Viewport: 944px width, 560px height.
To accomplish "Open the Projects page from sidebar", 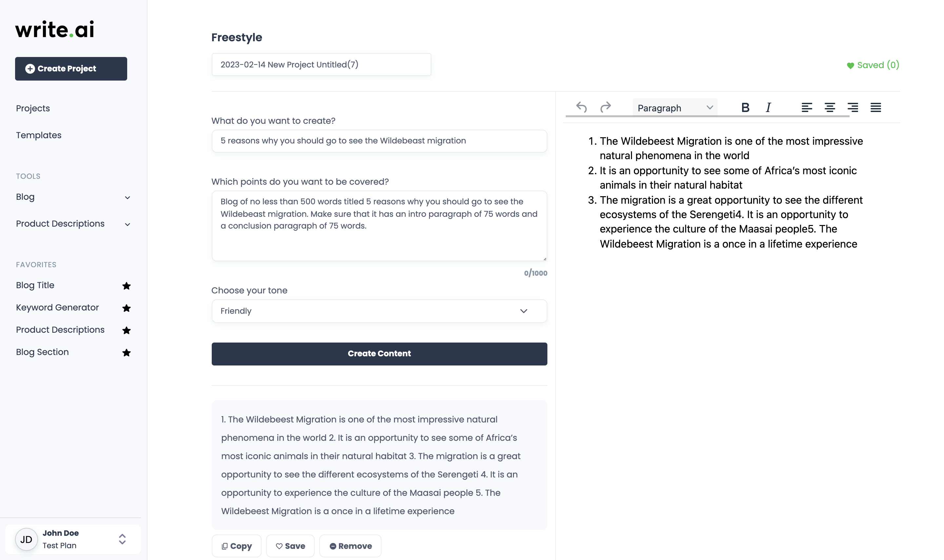I will tap(33, 108).
